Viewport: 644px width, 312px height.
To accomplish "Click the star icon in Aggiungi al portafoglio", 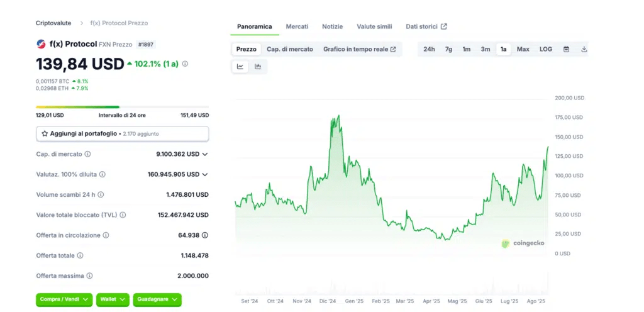I will (x=45, y=134).
